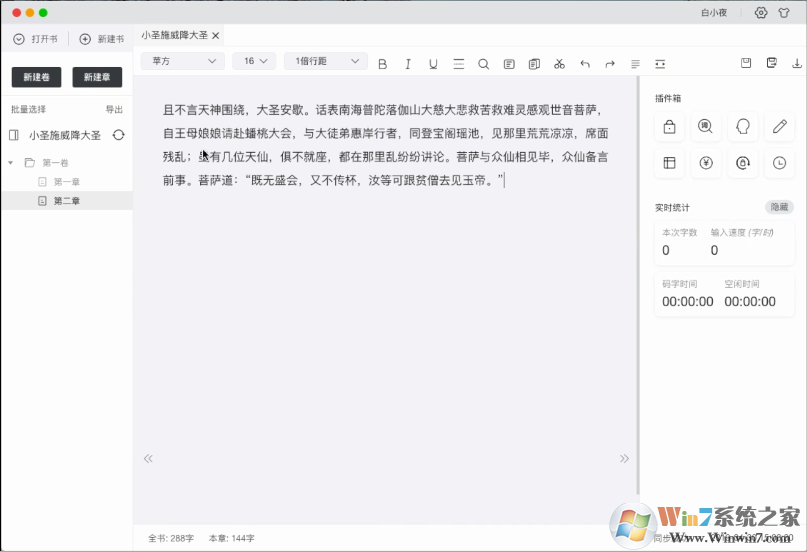Select the 第二章 chapter
Image resolution: width=807 pixels, height=552 pixels.
[x=66, y=201]
